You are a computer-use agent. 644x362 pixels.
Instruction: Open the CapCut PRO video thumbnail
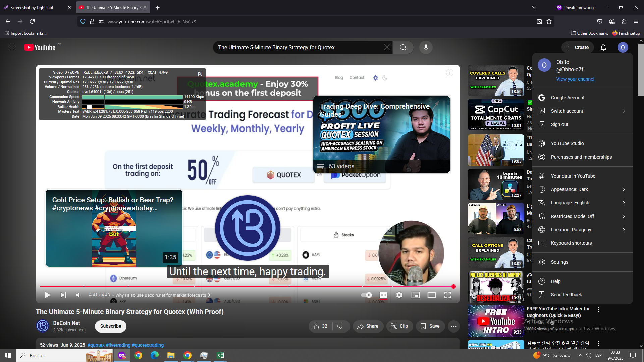pyautogui.click(x=496, y=115)
